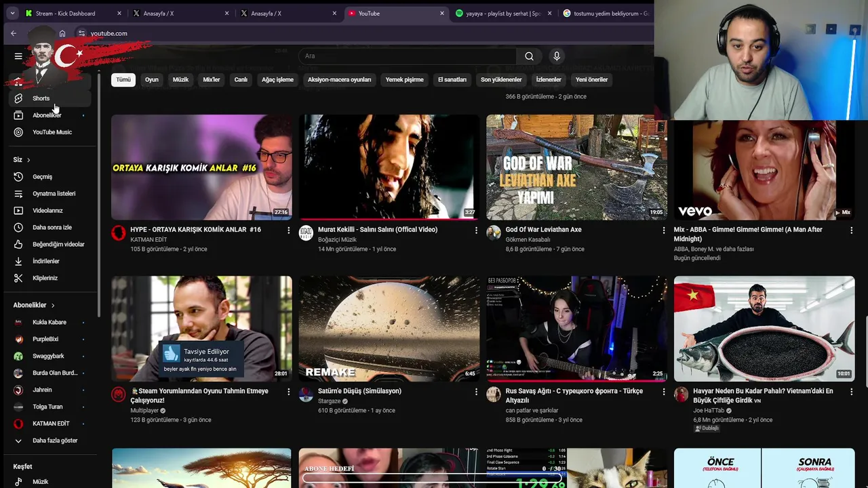Viewport: 868px width, 488px height.
Task: Open Tolga Turan subscription channel
Action: pyautogui.click(x=49, y=407)
